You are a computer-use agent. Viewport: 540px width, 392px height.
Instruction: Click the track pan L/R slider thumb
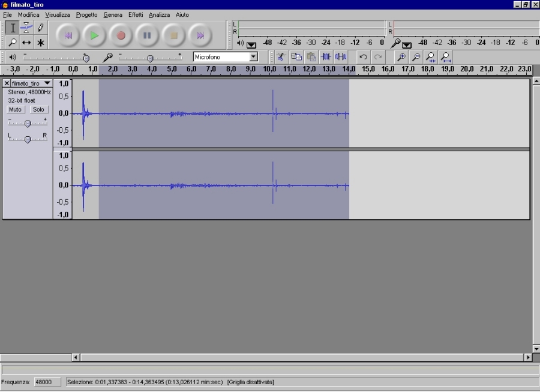(28, 139)
